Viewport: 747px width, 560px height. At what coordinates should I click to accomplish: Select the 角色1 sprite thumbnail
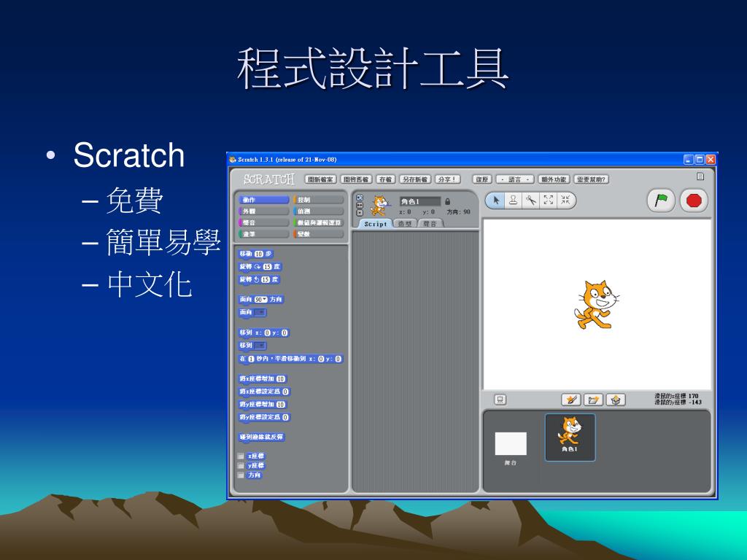[570, 437]
